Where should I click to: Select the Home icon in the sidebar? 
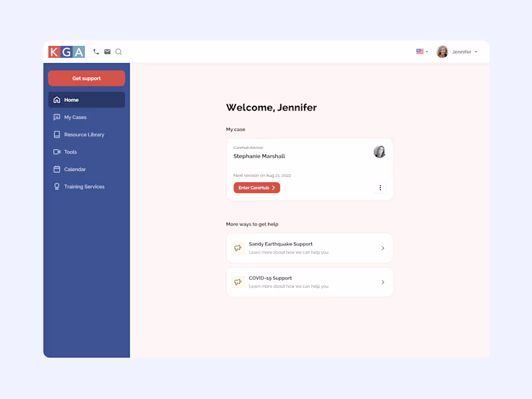point(57,99)
